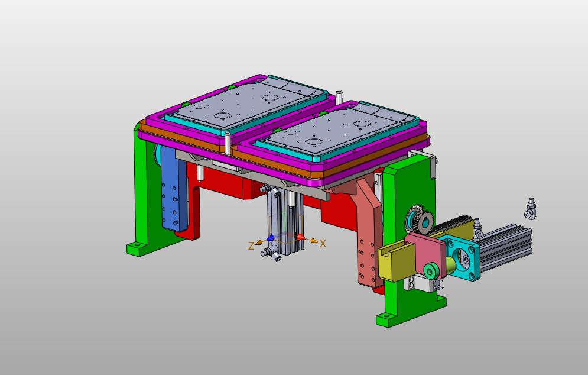Pick the blue cone on the coordinate triad

(271, 238)
